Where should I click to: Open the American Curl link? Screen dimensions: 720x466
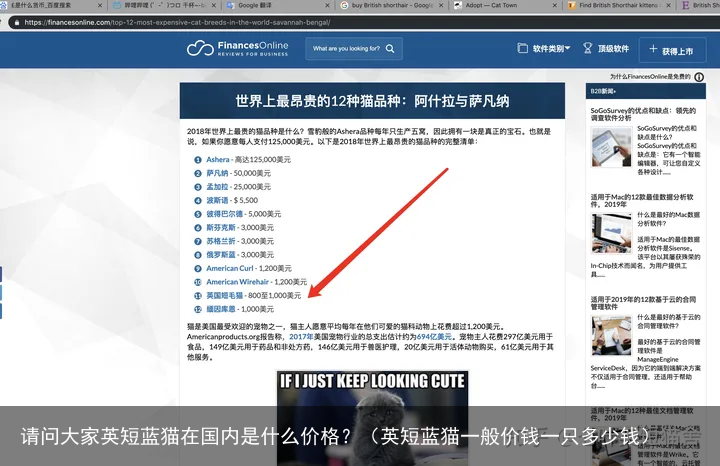230,268
